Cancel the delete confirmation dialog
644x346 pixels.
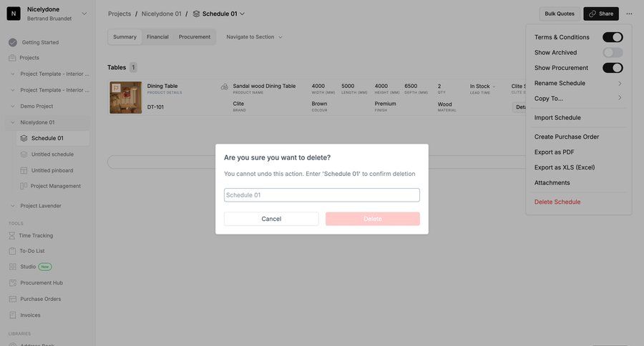coord(271,219)
